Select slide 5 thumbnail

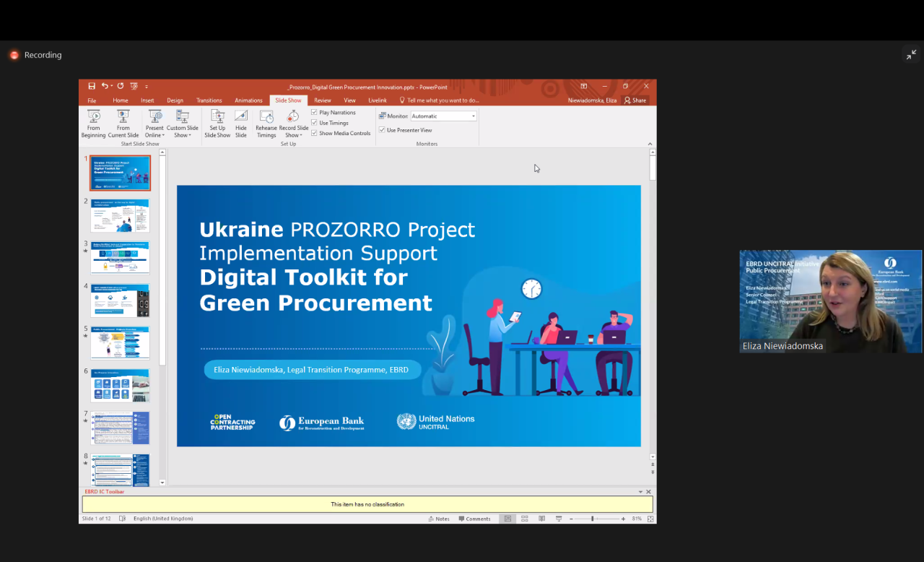pos(120,342)
